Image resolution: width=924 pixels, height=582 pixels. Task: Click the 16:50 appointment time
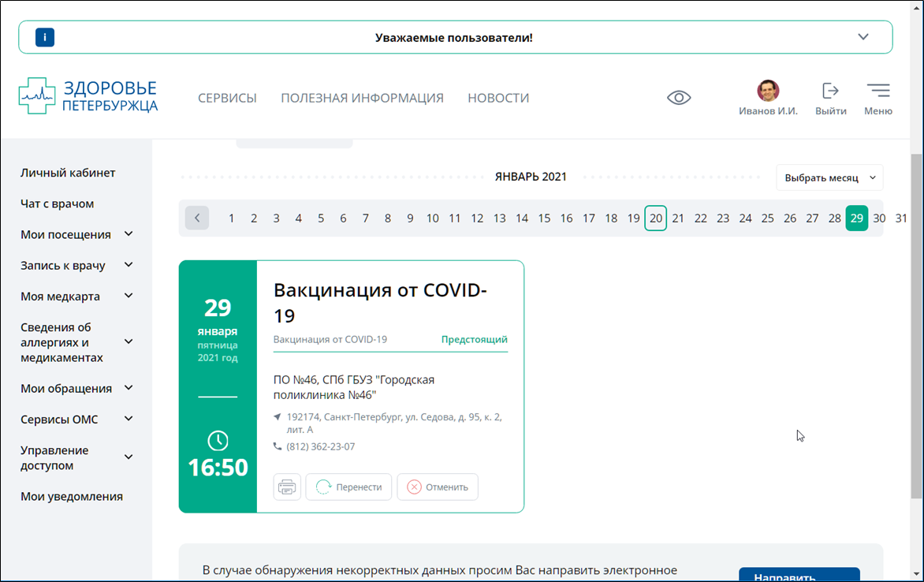pos(218,468)
